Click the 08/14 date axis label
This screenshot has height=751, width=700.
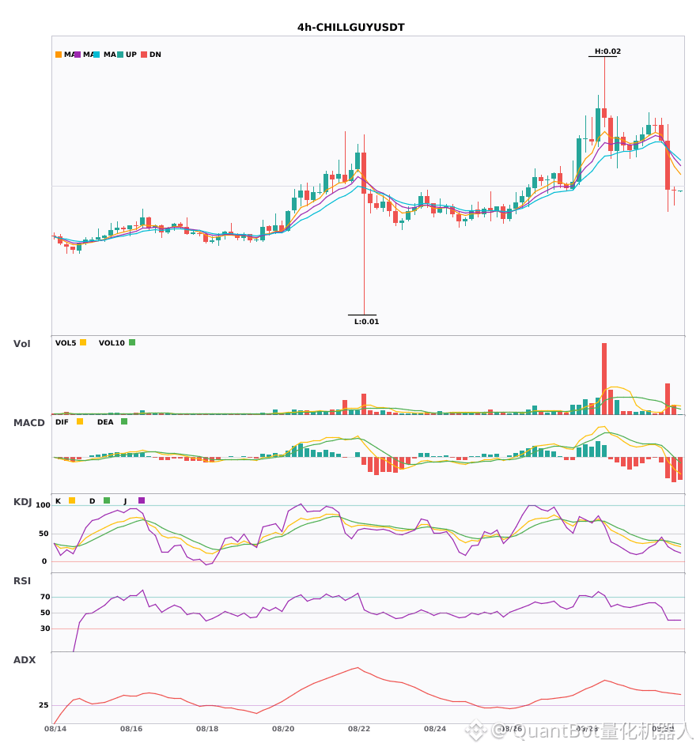(55, 729)
